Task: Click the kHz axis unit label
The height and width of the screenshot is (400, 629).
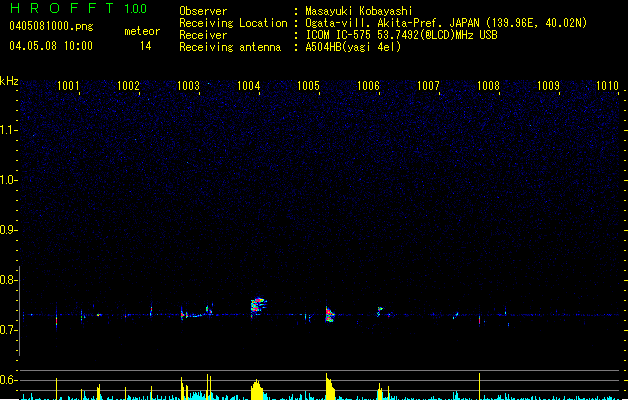Action: tap(9, 81)
